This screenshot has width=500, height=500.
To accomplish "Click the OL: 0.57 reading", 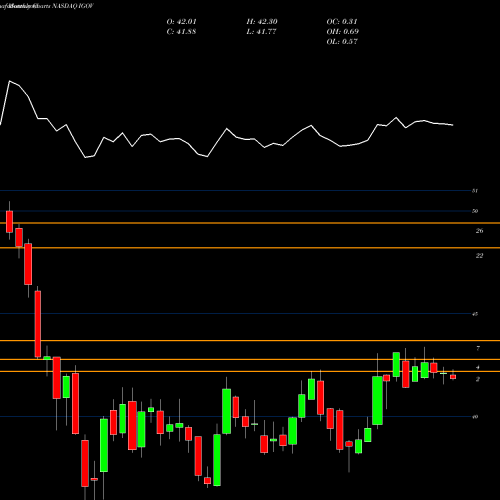I will [342, 42].
